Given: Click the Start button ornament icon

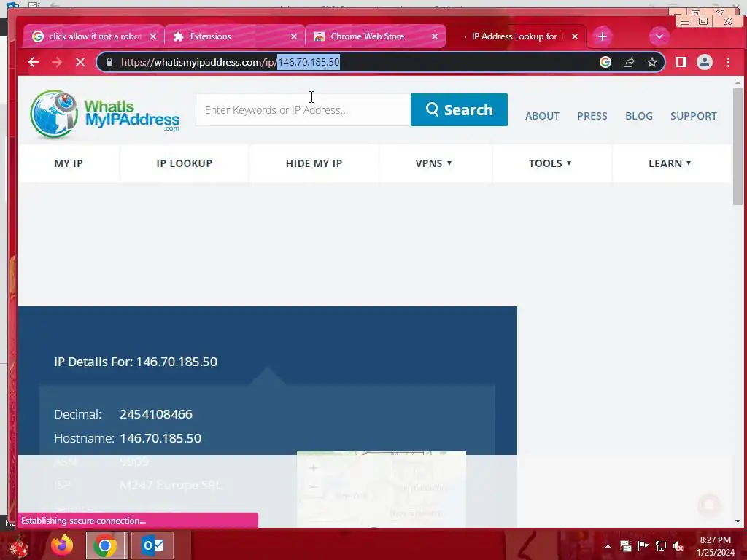Looking at the screenshot, I should [18, 545].
